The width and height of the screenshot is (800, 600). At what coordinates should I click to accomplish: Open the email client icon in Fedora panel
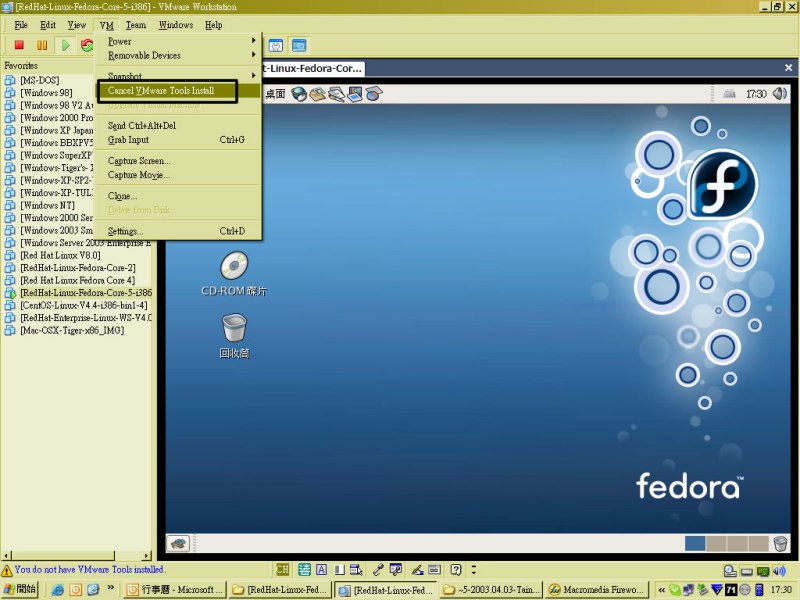317,94
